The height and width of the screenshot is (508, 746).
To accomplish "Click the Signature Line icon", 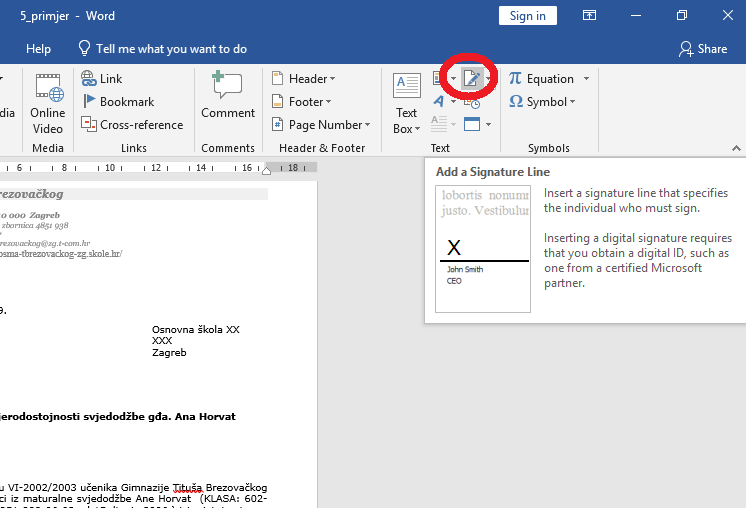I will 471,79.
